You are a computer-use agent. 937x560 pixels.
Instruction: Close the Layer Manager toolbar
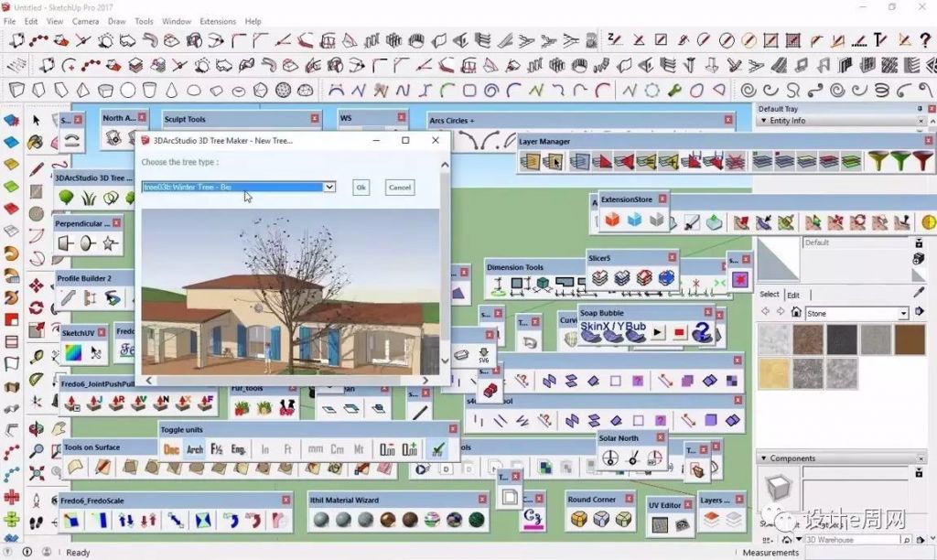(x=929, y=140)
